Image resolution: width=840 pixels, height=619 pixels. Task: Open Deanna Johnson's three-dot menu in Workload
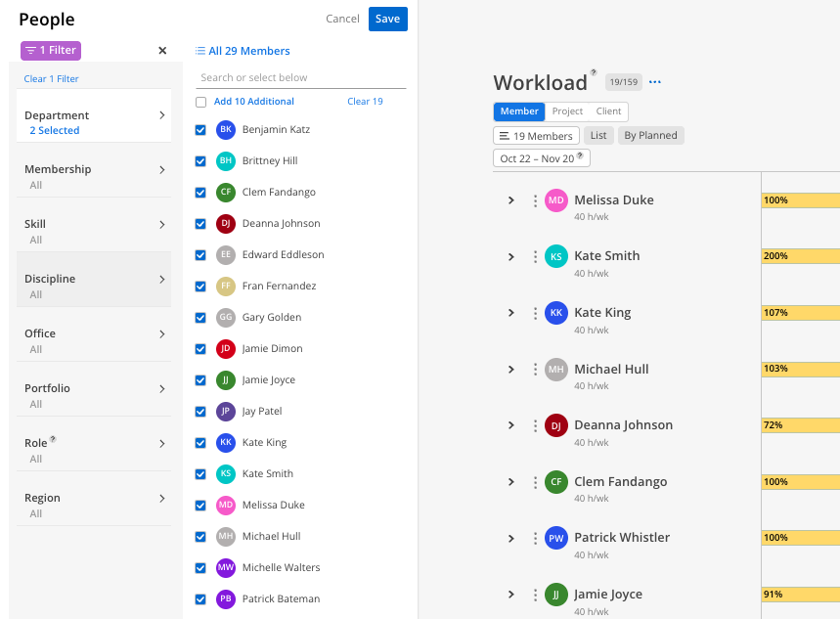pyautogui.click(x=535, y=425)
